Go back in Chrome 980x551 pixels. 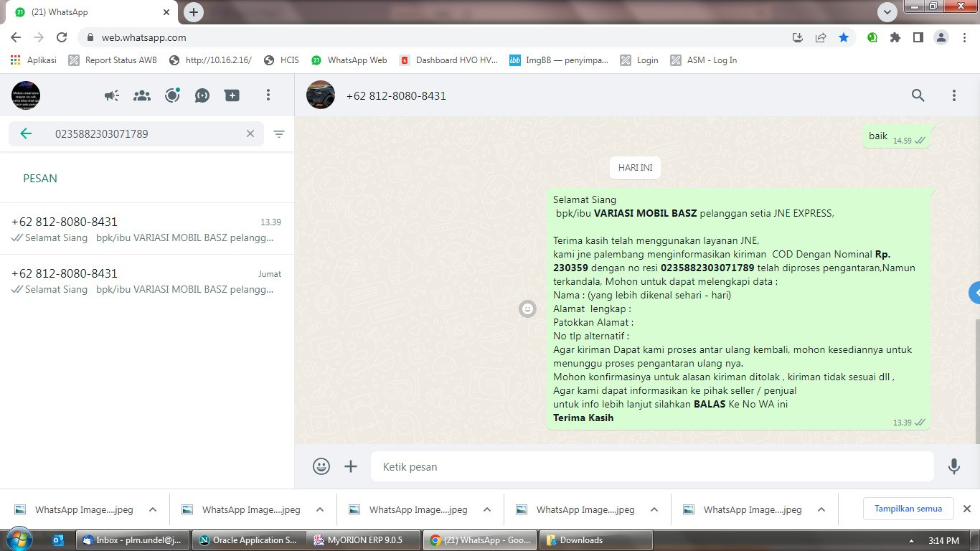(x=16, y=37)
